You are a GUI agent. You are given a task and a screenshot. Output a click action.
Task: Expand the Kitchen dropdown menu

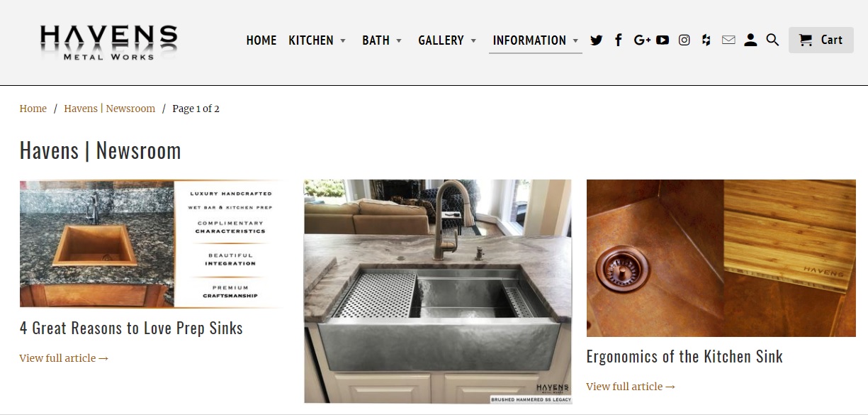[x=317, y=40]
